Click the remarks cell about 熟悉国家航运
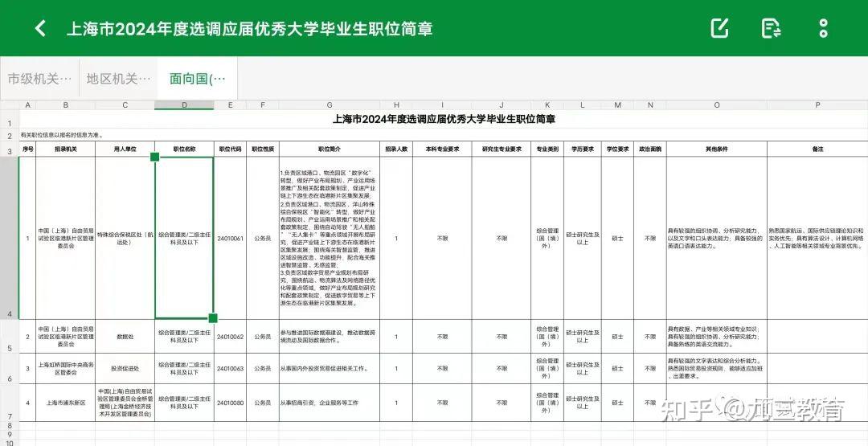Image resolution: width=868 pixels, height=446 pixels. (817, 239)
